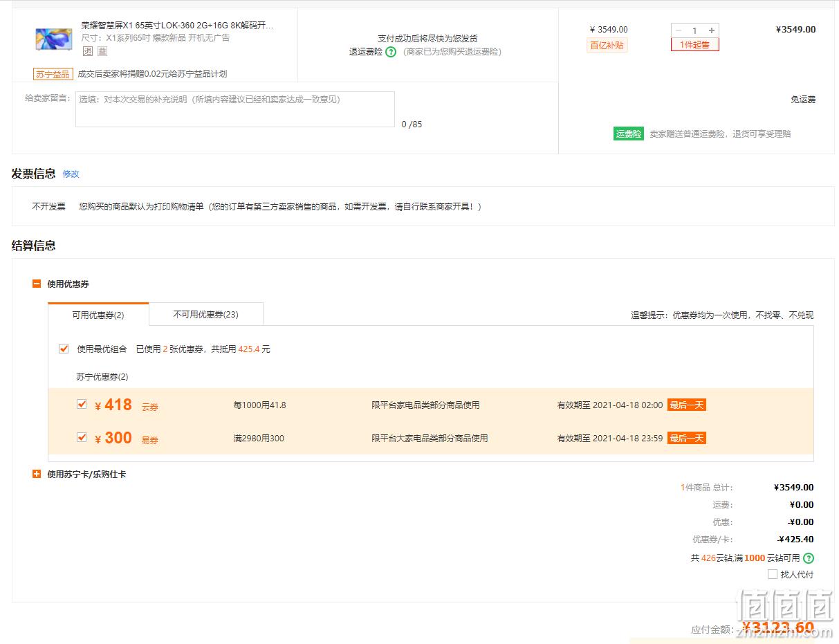
Task: Switch to the 可用优惠券(2) tab
Action: click(98, 315)
